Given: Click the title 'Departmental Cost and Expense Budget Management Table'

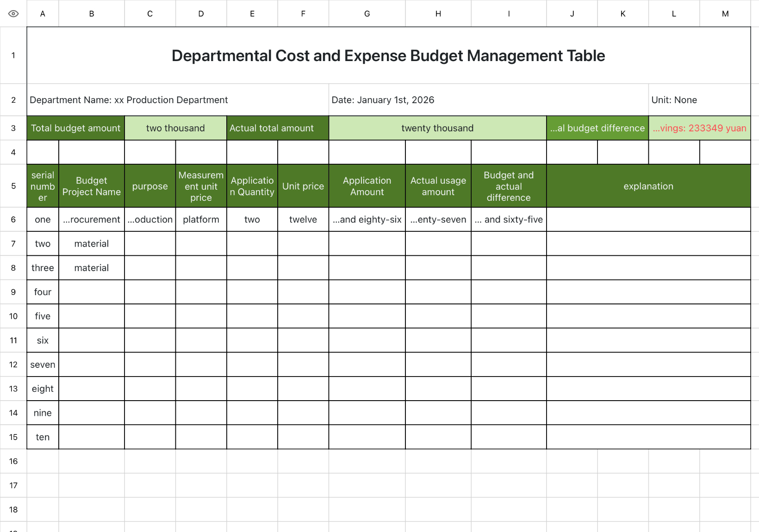Looking at the screenshot, I should click(388, 56).
